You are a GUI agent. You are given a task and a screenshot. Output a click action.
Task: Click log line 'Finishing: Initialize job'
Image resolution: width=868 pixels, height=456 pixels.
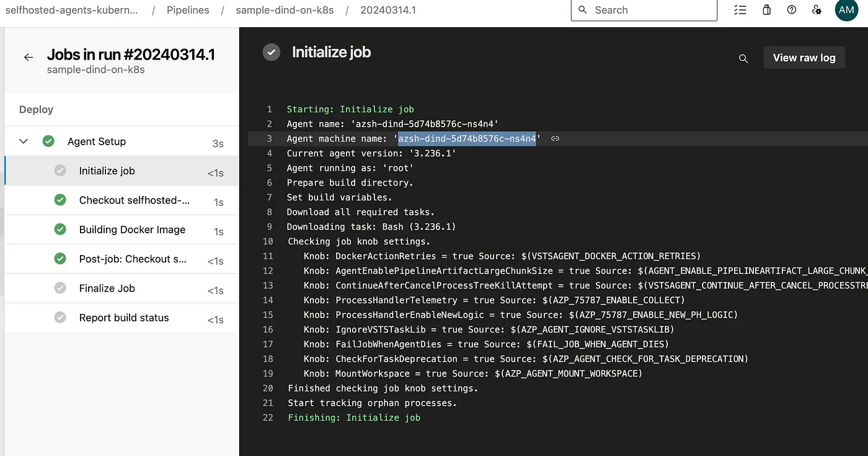point(354,418)
